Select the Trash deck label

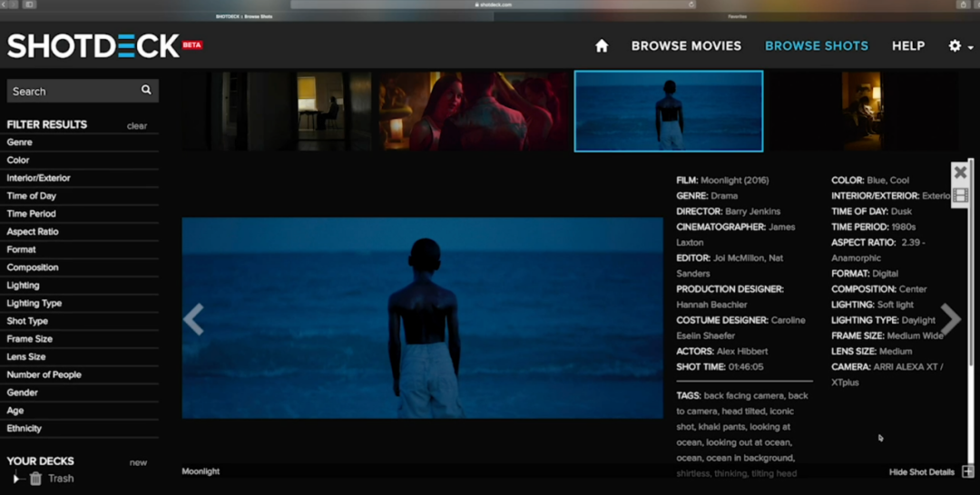[x=61, y=478]
